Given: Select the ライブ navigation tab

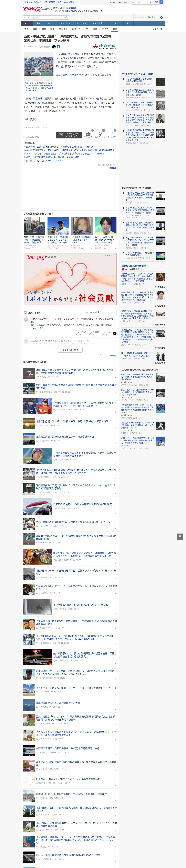Looking at the screenshot, I should pos(49,24).
